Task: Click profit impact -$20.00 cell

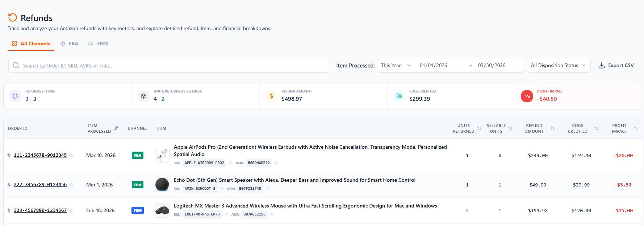Action: 623,155
